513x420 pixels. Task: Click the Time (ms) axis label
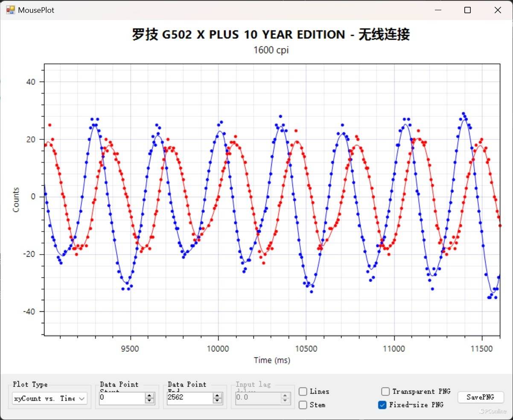pyautogui.click(x=272, y=360)
